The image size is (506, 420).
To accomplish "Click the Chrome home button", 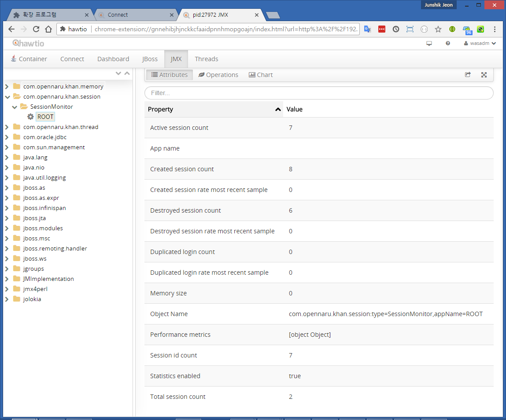I will pos(48,29).
